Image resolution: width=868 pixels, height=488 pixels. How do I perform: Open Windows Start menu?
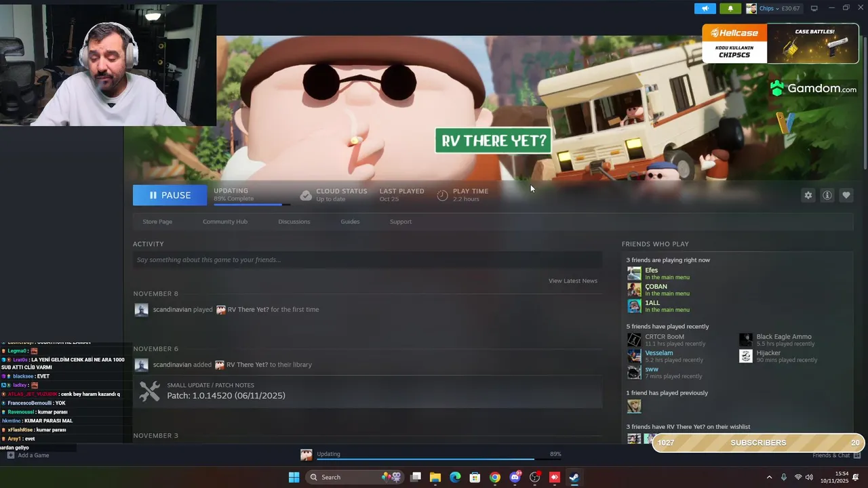(x=294, y=477)
